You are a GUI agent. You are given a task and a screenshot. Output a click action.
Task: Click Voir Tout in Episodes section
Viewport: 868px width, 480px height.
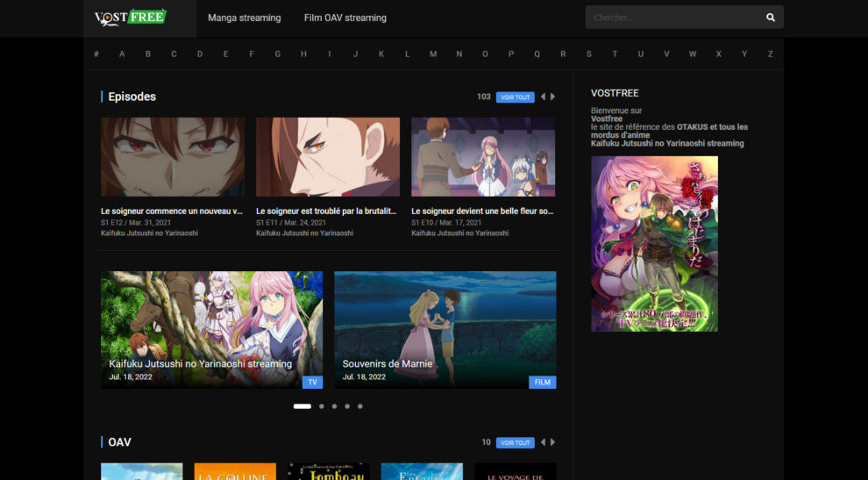(515, 97)
